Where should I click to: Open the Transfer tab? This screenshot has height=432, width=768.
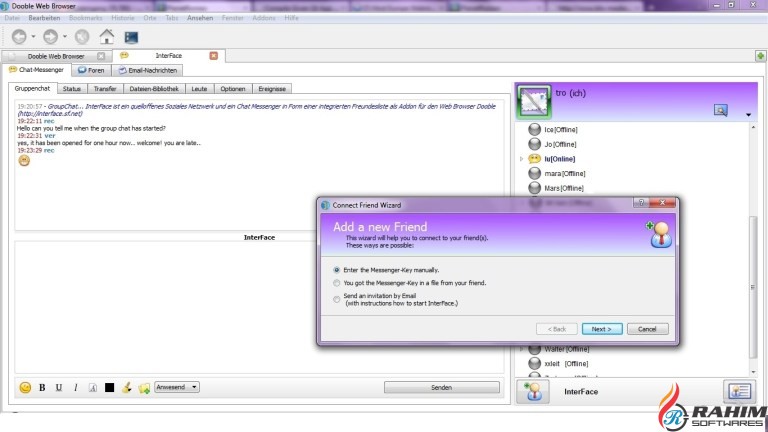pyautogui.click(x=105, y=89)
